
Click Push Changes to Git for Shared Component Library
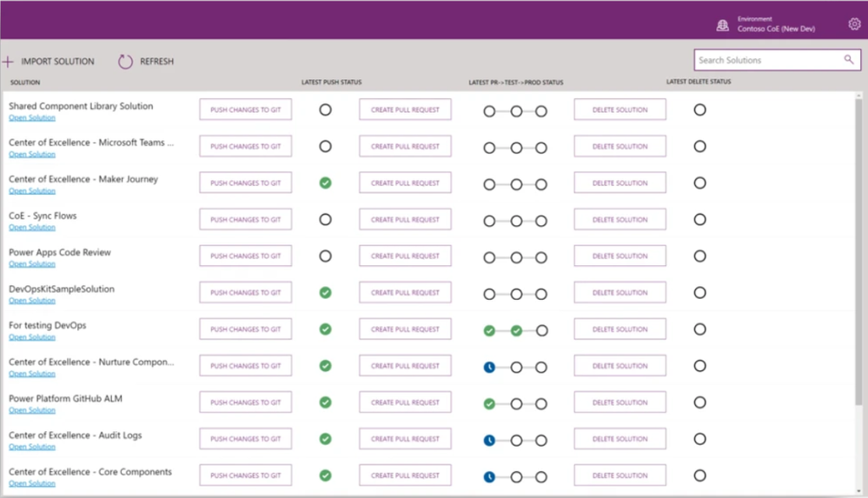coord(246,110)
